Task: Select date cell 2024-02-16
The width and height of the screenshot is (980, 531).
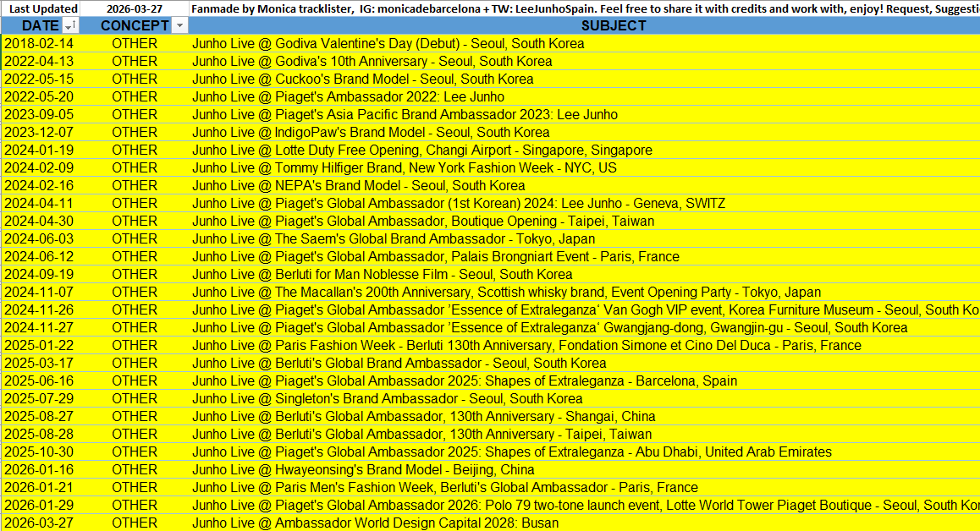Action: (41, 185)
